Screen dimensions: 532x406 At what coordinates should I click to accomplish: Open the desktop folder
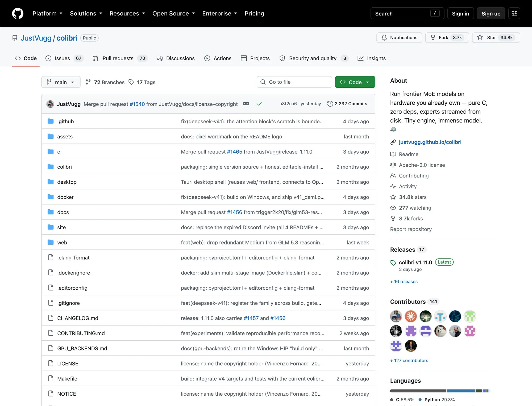click(67, 182)
